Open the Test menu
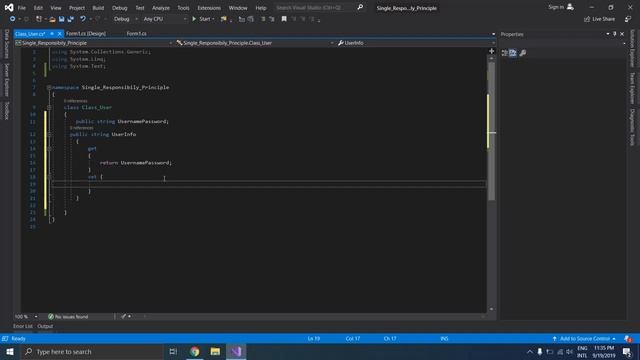The height and width of the screenshot is (360, 640). tap(140, 8)
